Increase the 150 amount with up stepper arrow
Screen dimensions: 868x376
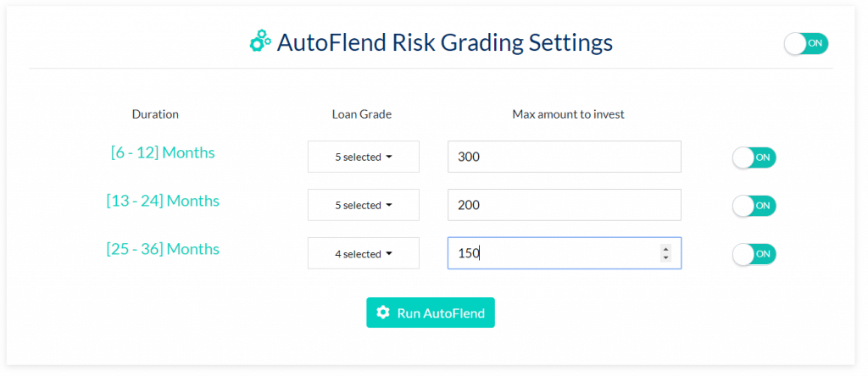(x=665, y=249)
